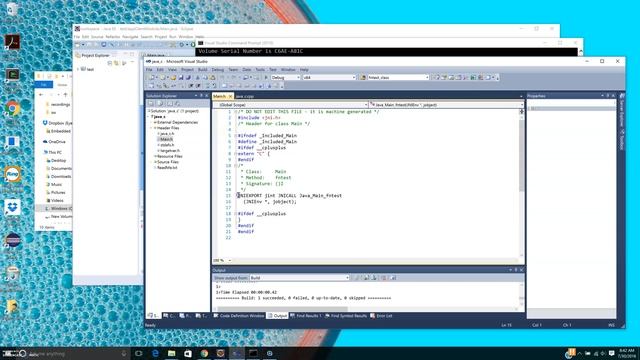640x360 pixels.
Task: Click the Paste icon in the toolbar
Action: 212,78
